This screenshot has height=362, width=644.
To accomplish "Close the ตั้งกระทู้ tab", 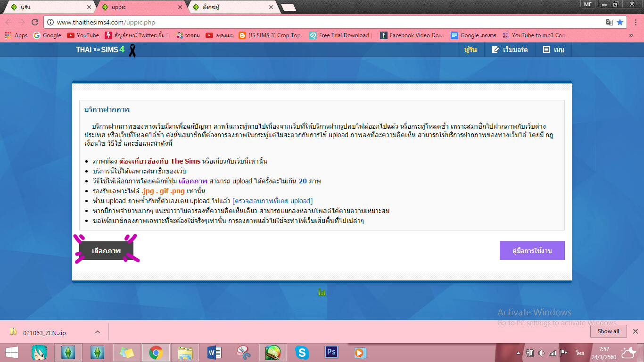I will coord(271,7).
